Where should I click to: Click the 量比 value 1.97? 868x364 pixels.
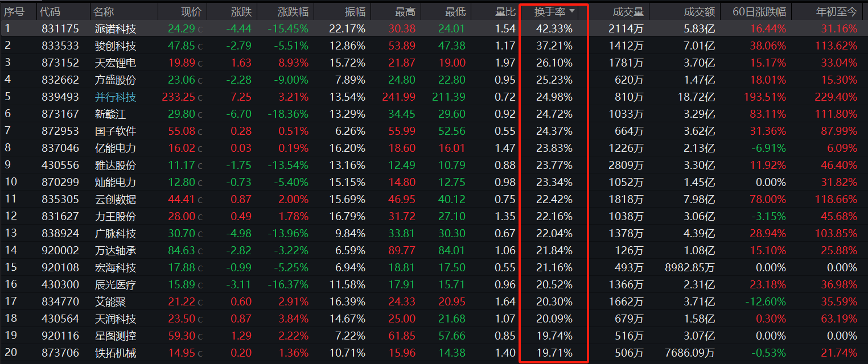pyautogui.click(x=505, y=63)
